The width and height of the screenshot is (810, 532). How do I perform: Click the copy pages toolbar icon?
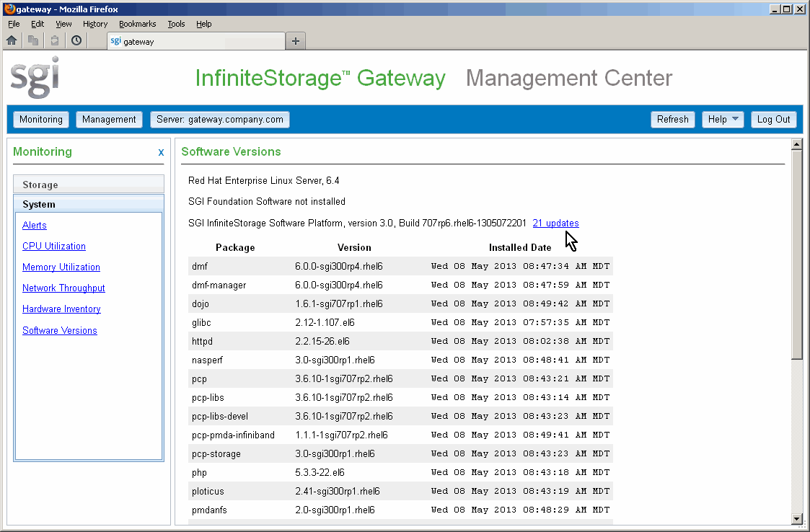[33, 40]
